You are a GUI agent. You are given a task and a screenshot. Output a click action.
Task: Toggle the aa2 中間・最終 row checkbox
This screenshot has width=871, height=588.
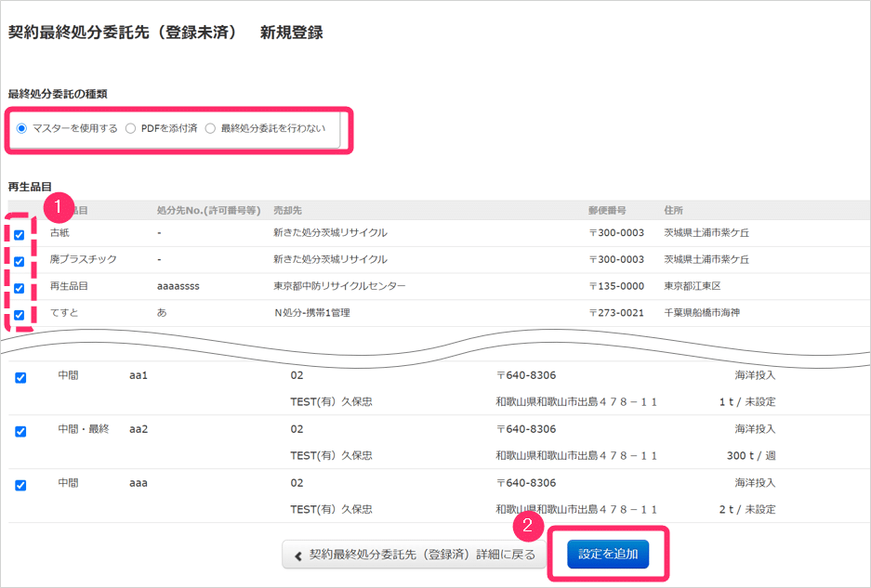click(20, 431)
